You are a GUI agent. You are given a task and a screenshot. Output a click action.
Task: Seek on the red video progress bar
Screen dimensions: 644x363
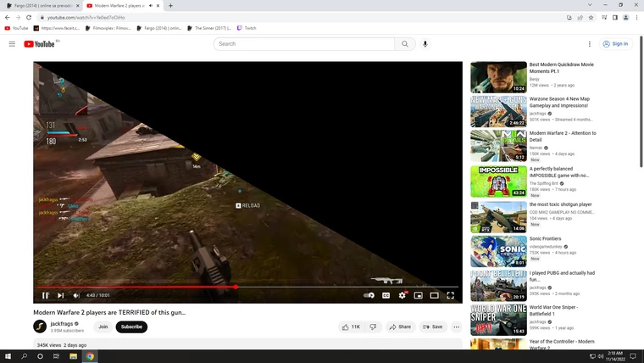(x=247, y=287)
